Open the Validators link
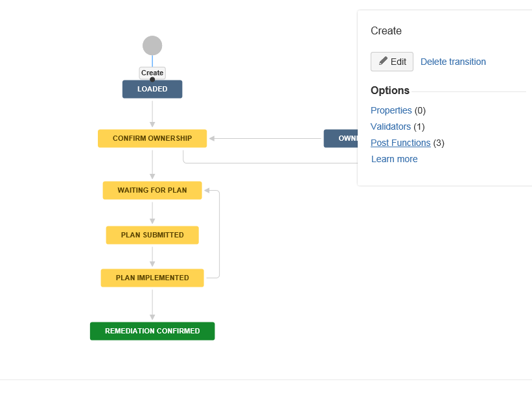Image resolution: width=532 pixels, height=397 pixels. 391,126
